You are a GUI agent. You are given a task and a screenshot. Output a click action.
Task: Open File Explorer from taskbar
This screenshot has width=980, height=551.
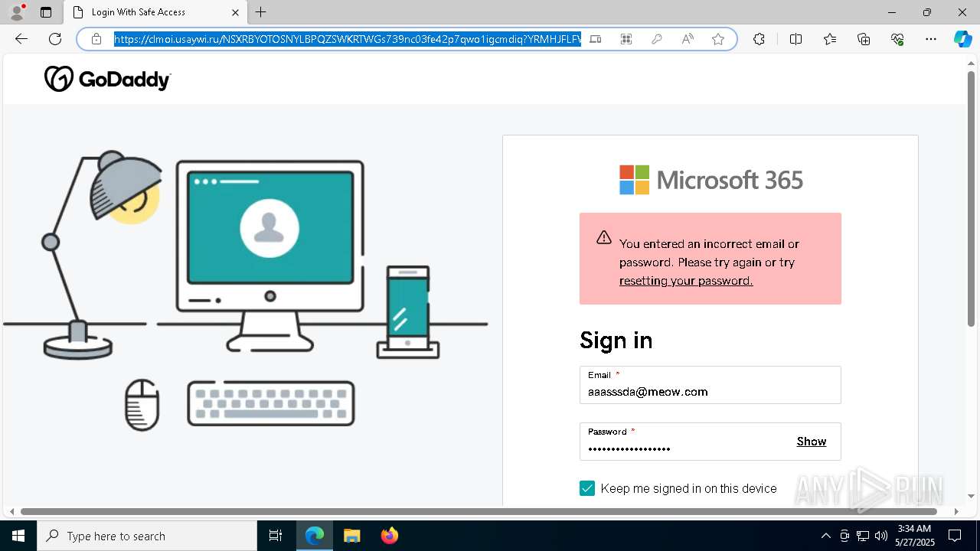351,536
